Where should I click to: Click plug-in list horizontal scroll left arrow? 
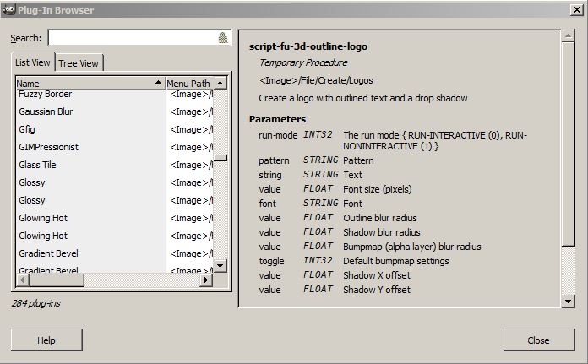[x=23, y=280]
